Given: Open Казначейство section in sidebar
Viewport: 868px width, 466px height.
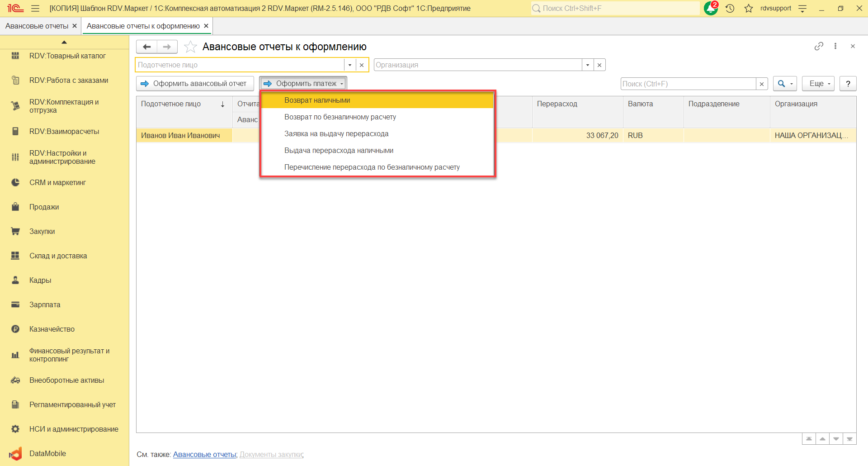Looking at the screenshot, I should [x=52, y=329].
